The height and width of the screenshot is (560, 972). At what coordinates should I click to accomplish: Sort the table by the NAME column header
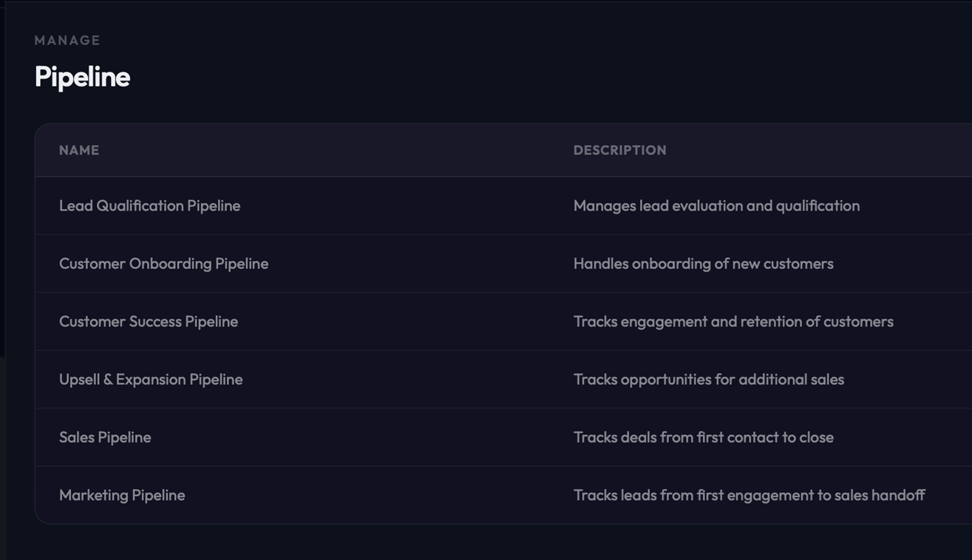point(79,149)
